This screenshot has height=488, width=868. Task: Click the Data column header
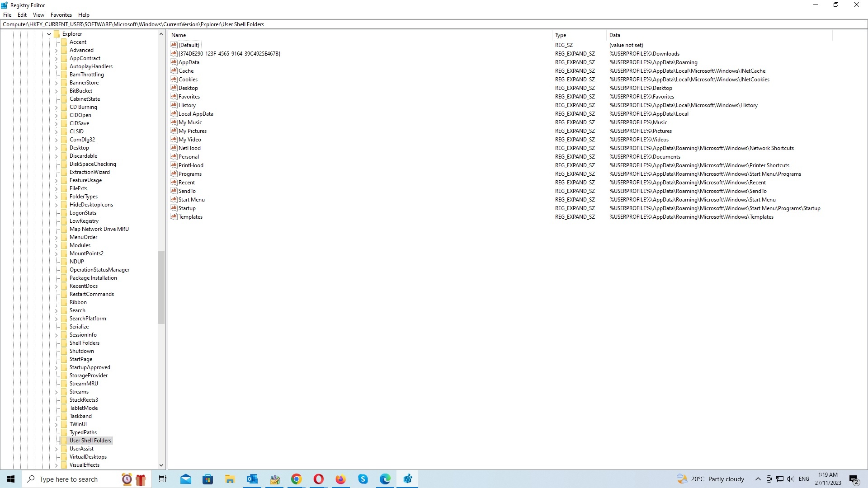pos(719,35)
